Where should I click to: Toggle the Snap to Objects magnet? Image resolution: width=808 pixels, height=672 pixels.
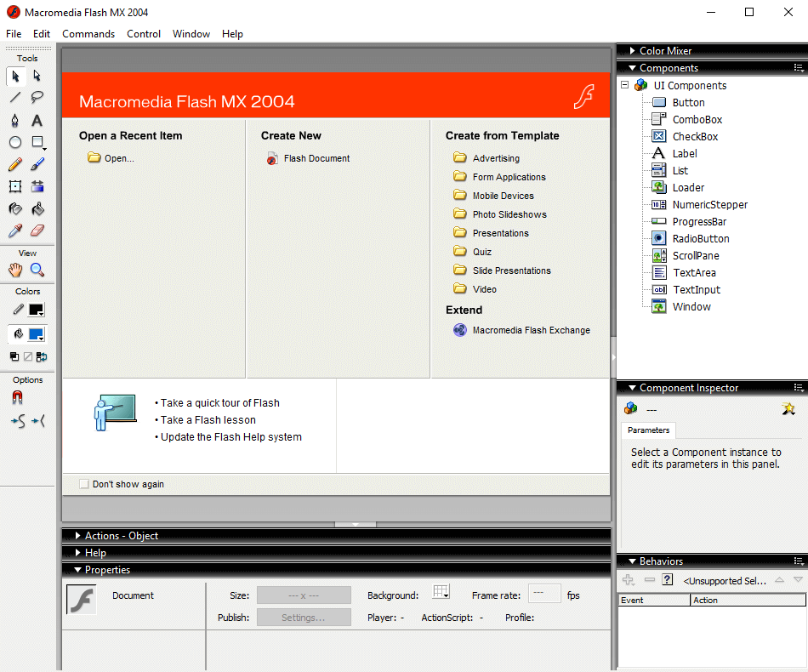[x=17, y=397]
